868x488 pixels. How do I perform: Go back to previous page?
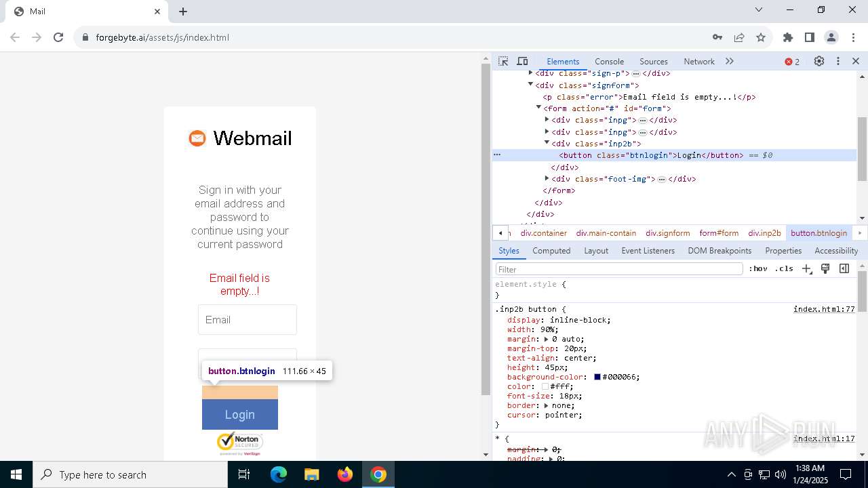point(15,37)
